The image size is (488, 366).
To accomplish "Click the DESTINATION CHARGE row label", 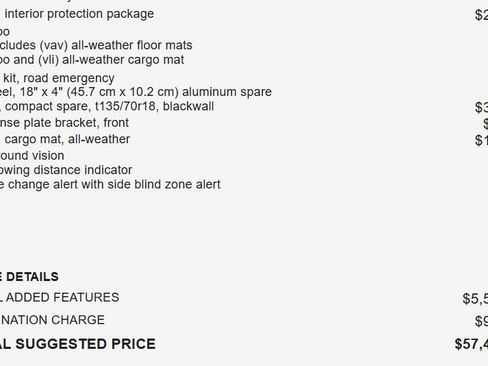I will point(52,320).
